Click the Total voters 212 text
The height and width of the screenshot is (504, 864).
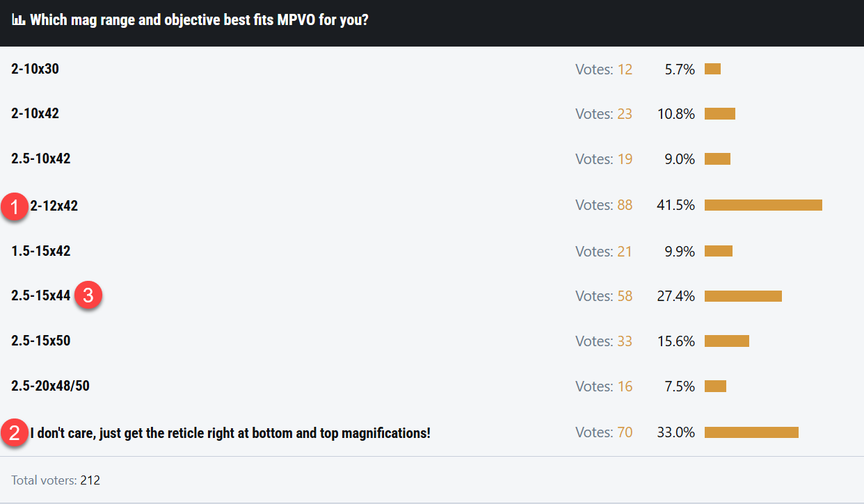tap(56, 480)
